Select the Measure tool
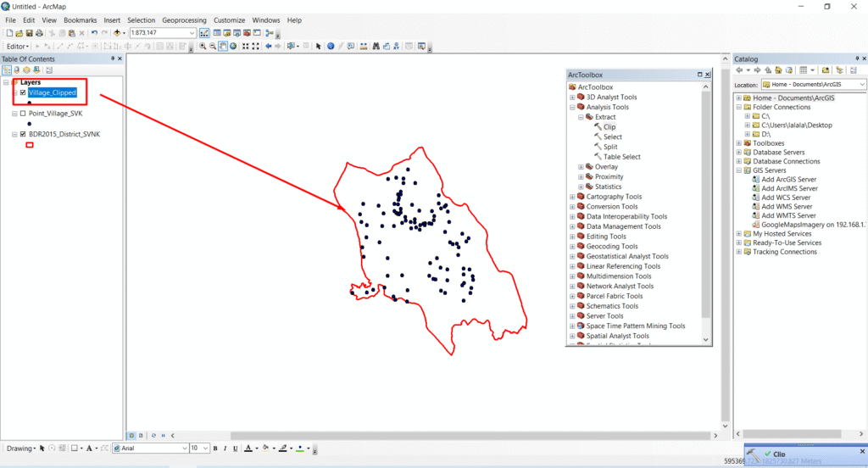This screenshot has height=468, width=868. (x=364, y=47)
